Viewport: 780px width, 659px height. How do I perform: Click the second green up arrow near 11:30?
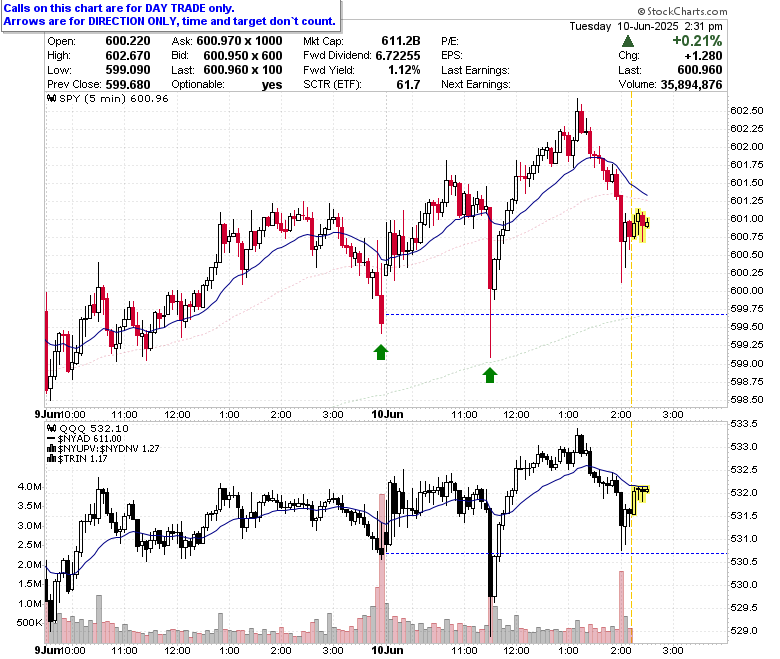click(x=490, y=375)
